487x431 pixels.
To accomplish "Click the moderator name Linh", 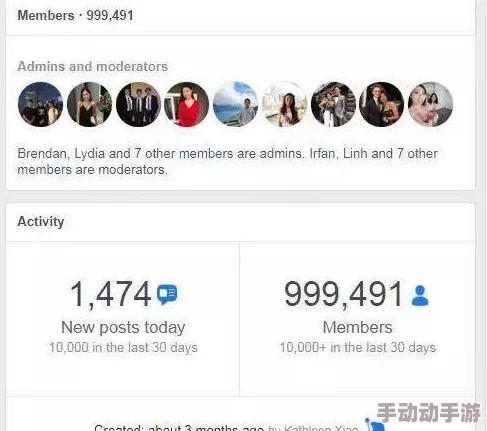I will 355,154.
